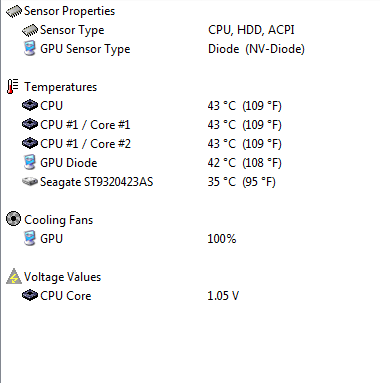Select the Sensor Properties heading
The image size is (380, 383).
tap(69, 11)
